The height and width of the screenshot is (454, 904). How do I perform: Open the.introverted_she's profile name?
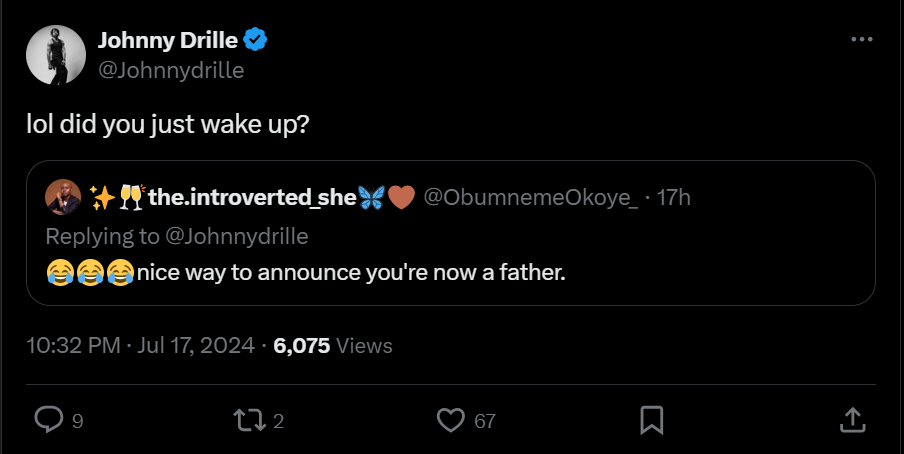pyautogui.click(x=252, y=198)
